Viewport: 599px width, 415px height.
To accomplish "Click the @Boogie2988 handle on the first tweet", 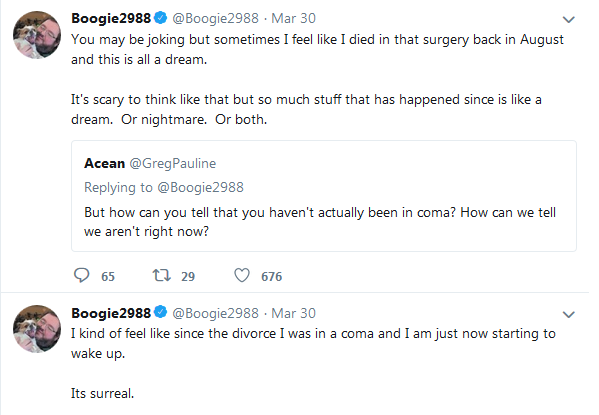I will (215, 18).
